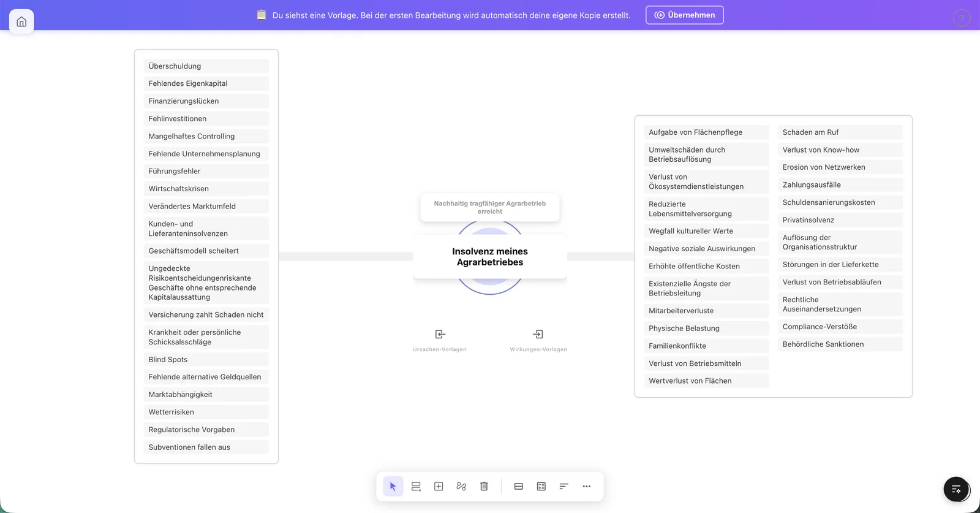The image size is (980, 513).
Task: Click the dark floating list button
Action: tap(956, 489)
